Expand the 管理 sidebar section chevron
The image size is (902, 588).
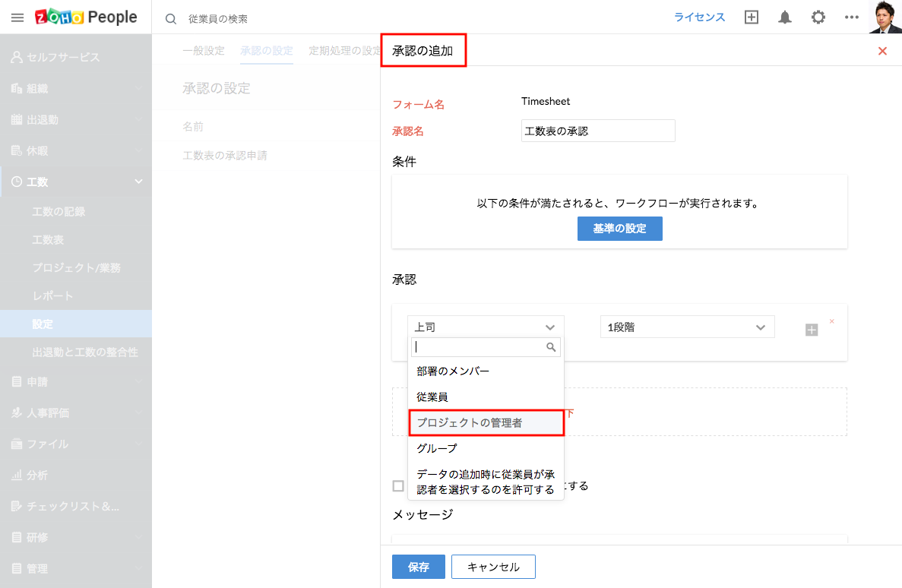[138, 567]
